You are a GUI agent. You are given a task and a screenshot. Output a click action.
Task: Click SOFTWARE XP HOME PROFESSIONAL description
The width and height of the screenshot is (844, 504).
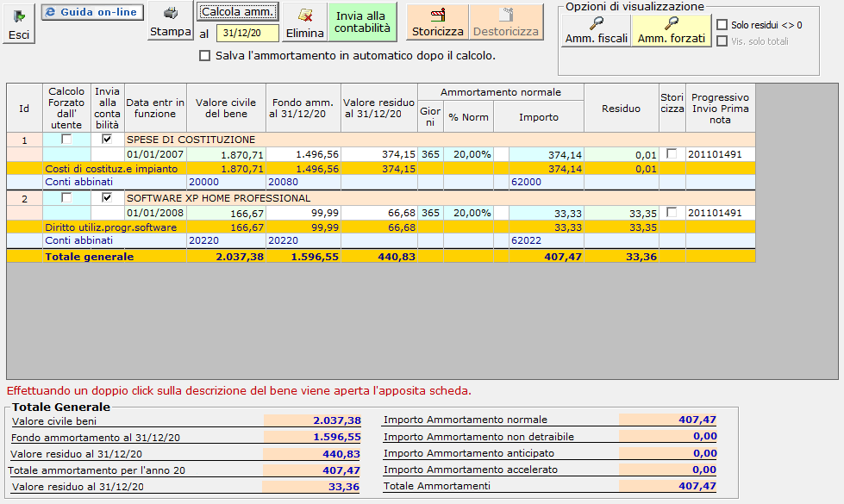coord(218,198)
